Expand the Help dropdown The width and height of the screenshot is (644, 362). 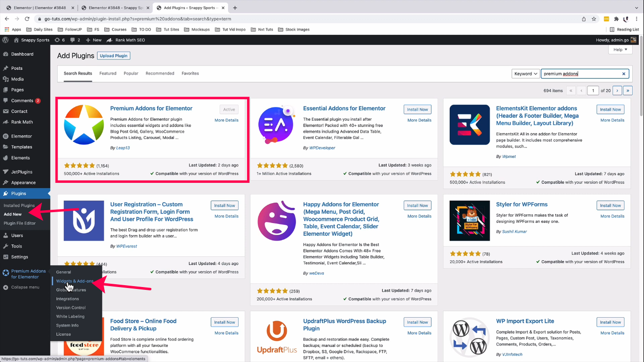pos(620,49)
